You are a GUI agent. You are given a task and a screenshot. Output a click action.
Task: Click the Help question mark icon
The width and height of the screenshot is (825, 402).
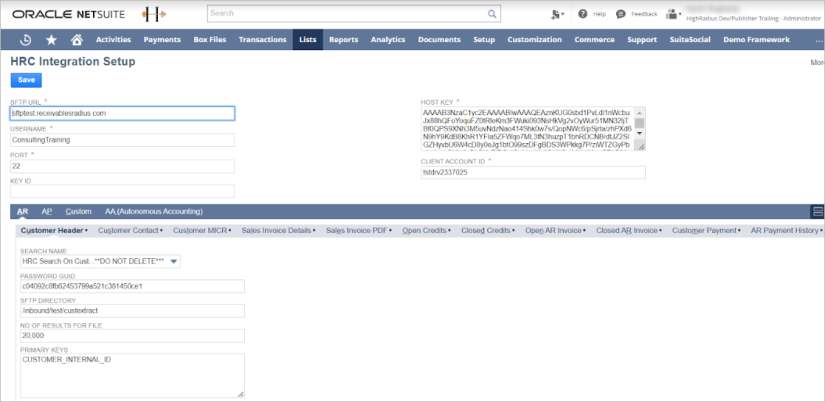[x=582, y=14]
